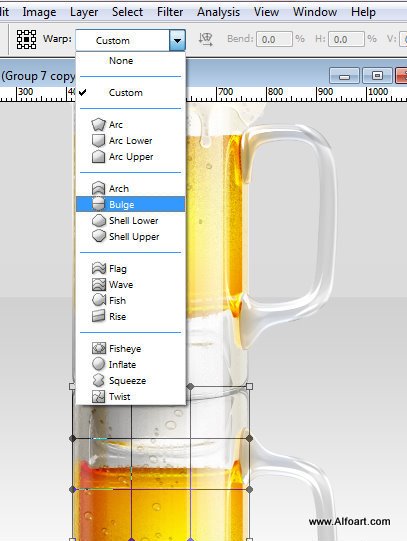Select the Arc Upper warp icon

[98, 156]
